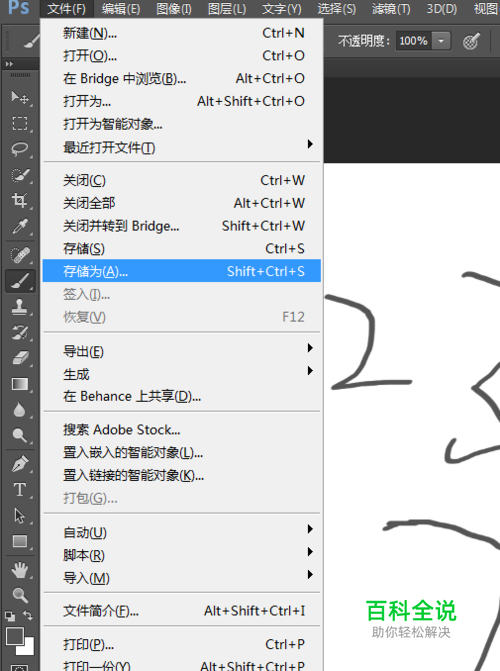The image size is (500, 671).
Task: Select the Clone Stamp tool
Action: click(20, 307)
